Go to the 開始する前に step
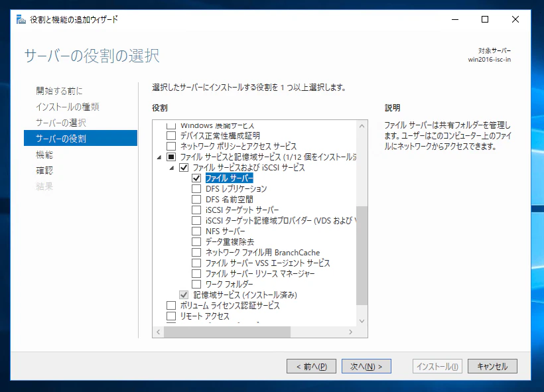 click(59, 91)
